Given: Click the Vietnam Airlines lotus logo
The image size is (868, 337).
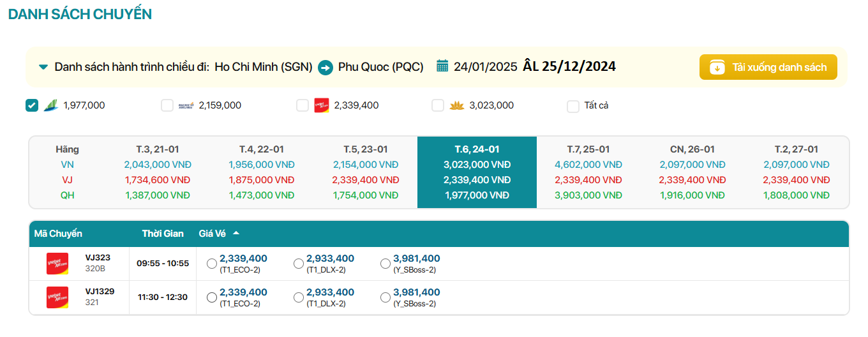Looking at the screenshot, I should (x=456, y=105).
